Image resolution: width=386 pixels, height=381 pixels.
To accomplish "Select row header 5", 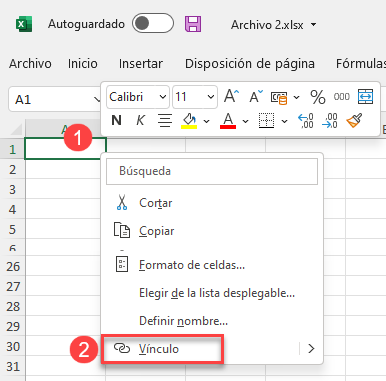I will pyautogui.click(x=13, y=230).
